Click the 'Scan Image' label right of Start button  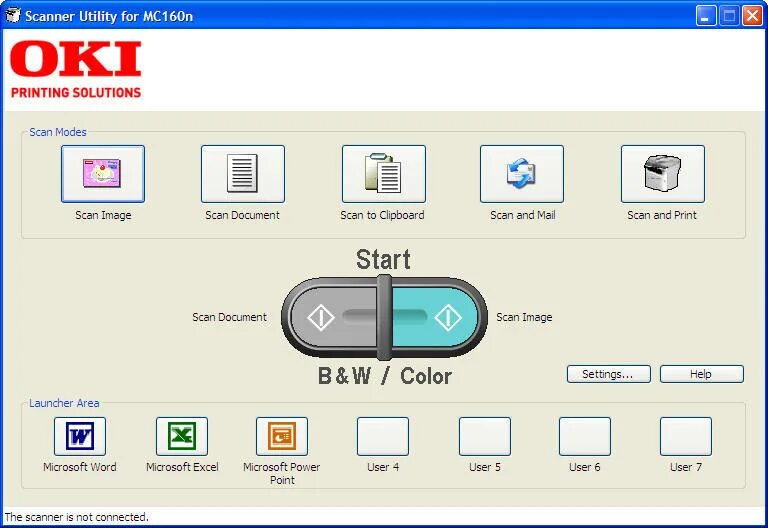pyautogui.click(x=524, y=317)
